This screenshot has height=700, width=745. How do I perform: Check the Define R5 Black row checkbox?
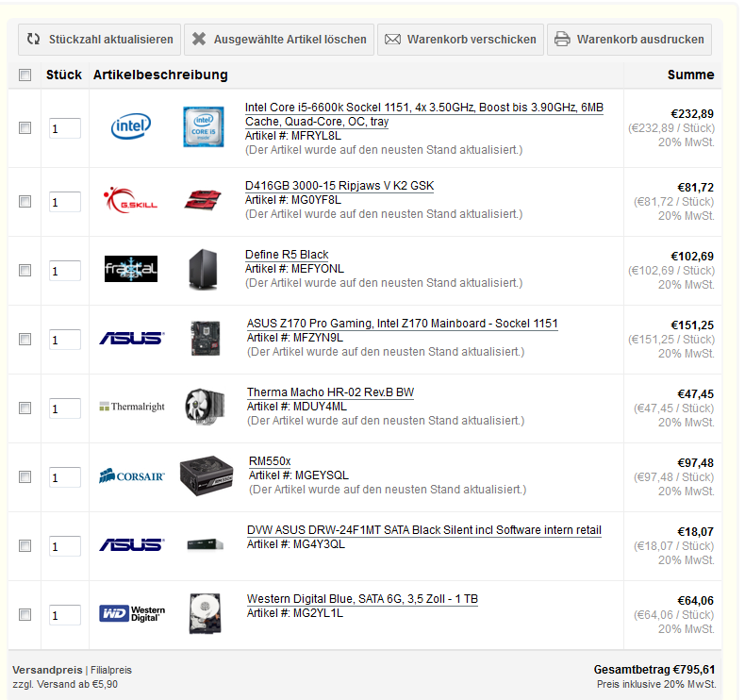click(25, 271)
